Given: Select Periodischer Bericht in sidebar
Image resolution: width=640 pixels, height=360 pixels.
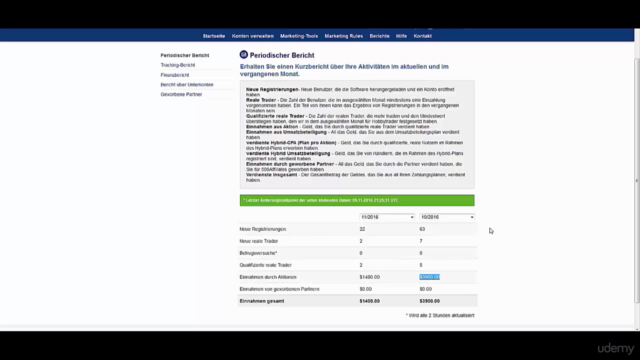Looking at the screenshot, I should tap(184, 55).
